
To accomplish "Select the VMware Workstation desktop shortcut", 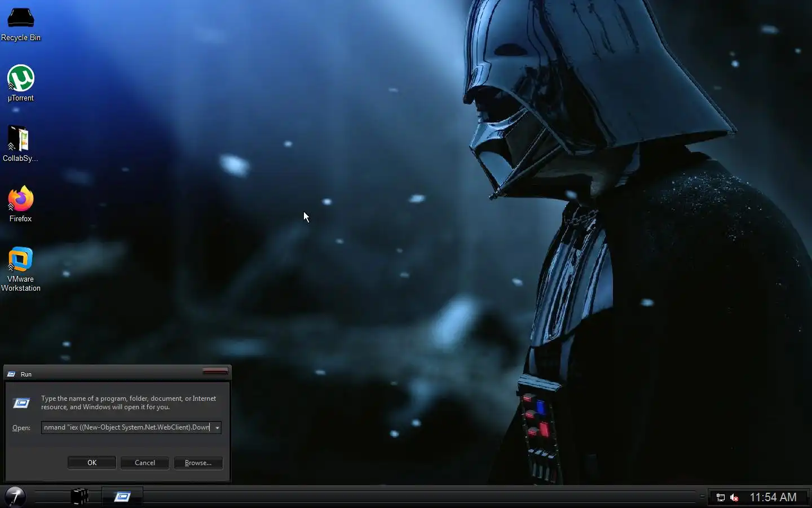I will (x=21, y=269).
